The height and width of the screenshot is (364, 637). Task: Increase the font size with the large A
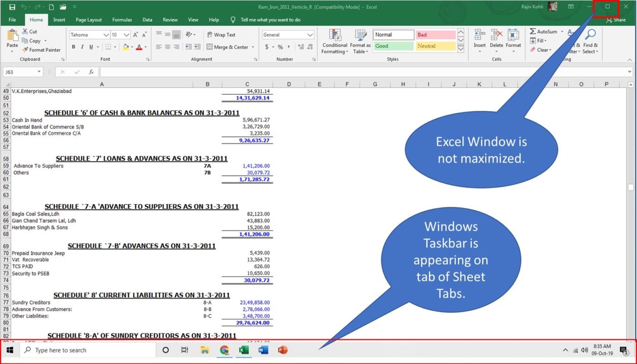[x=136, y=35]
